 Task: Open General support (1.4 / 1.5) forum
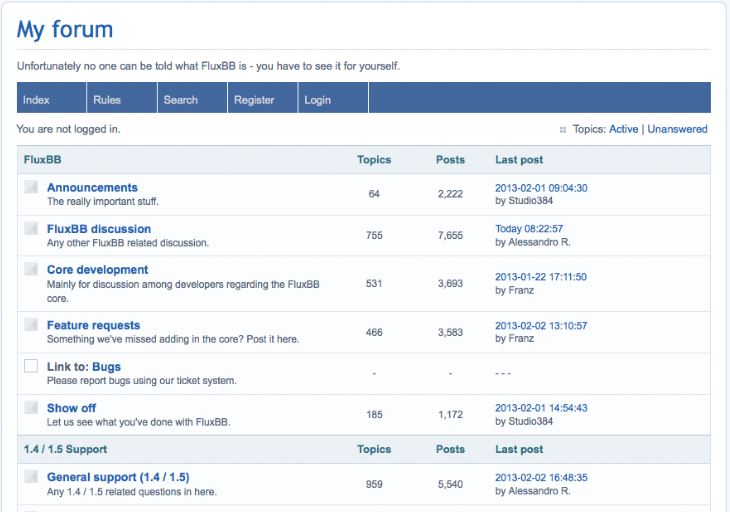118,478
